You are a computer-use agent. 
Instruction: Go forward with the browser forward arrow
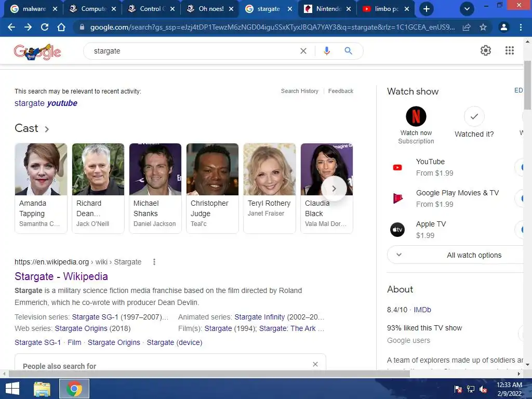point(28,27)
